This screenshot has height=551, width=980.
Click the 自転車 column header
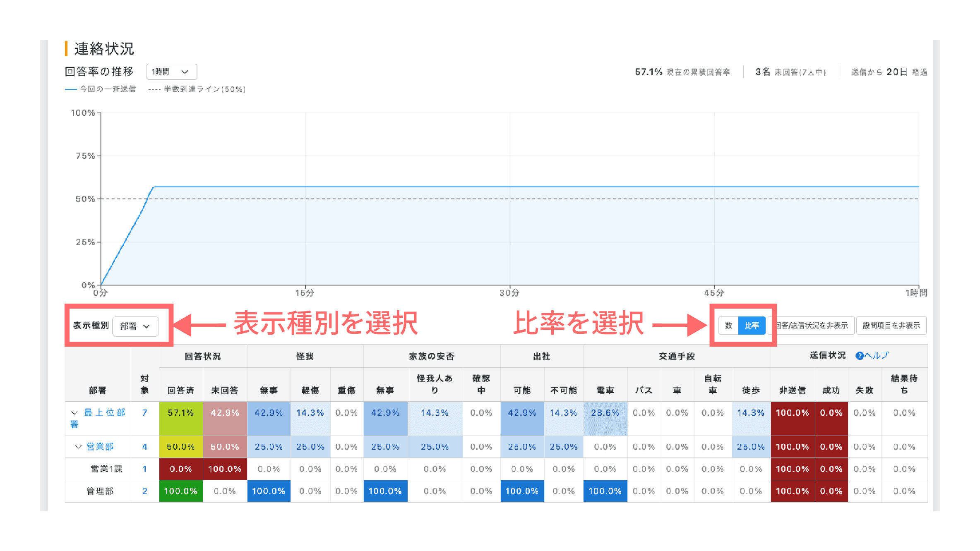coord(713,384)
